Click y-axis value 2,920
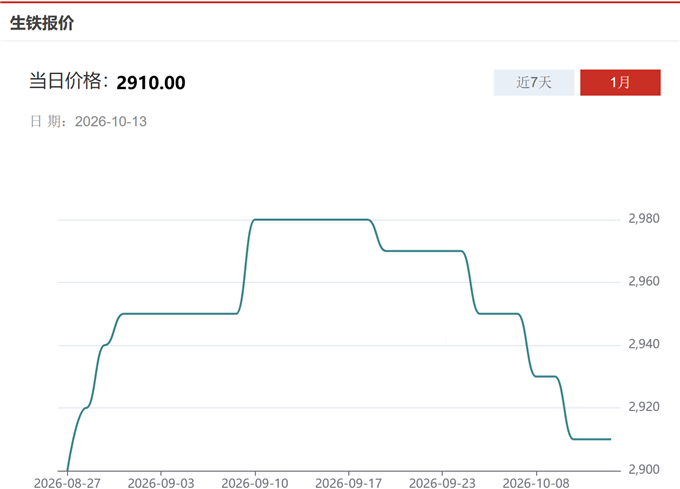 point(644,407)
